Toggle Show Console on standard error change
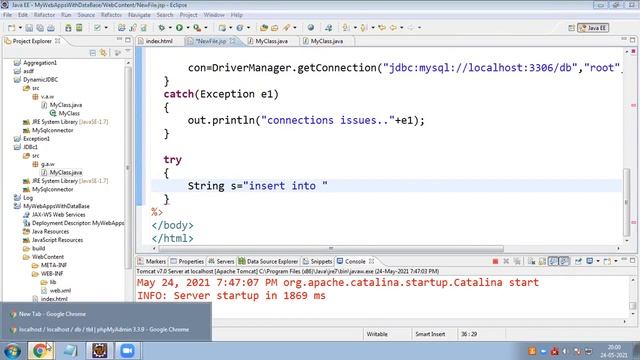 click(x=564, y=261)
